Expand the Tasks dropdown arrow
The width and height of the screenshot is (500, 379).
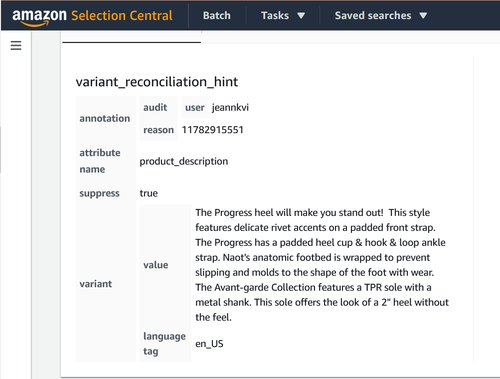pyautogui.click(x=301, y=16)
